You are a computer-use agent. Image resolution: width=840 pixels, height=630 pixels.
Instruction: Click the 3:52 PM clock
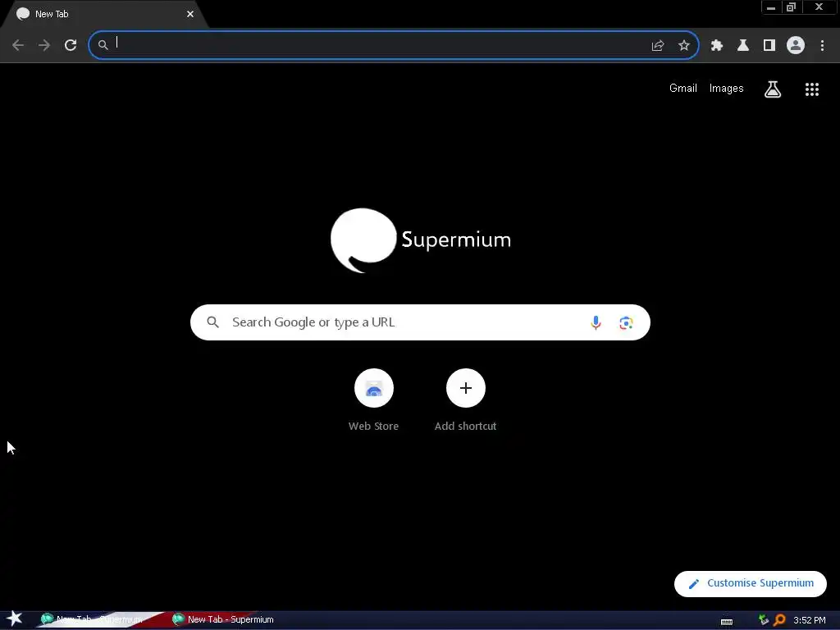click(x=810, y=620)
